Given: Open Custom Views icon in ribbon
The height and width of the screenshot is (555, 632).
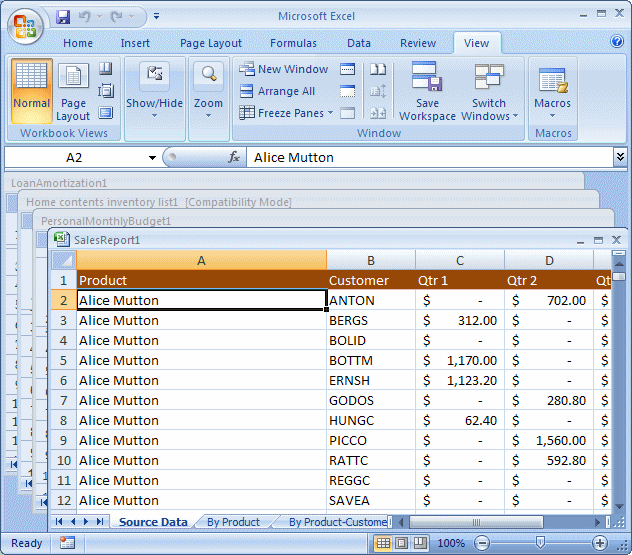Looking at the screenshot, I should point(106,91).
